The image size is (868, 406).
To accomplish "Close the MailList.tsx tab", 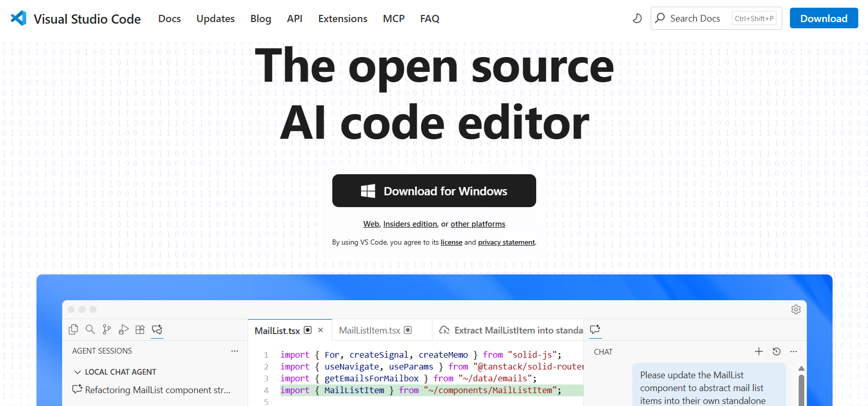I will [x=320, y=330].
